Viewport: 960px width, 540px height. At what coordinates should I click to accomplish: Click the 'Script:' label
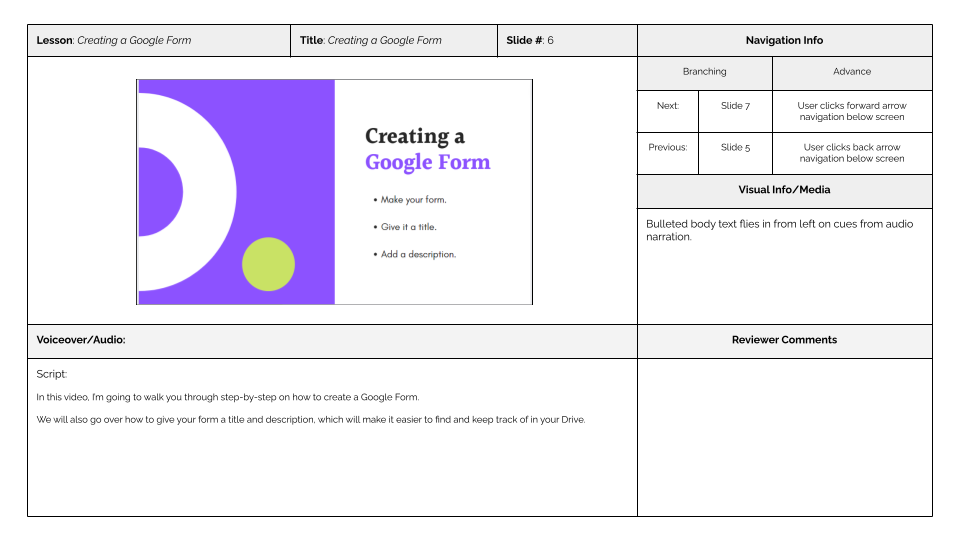(x=51, y=374)
